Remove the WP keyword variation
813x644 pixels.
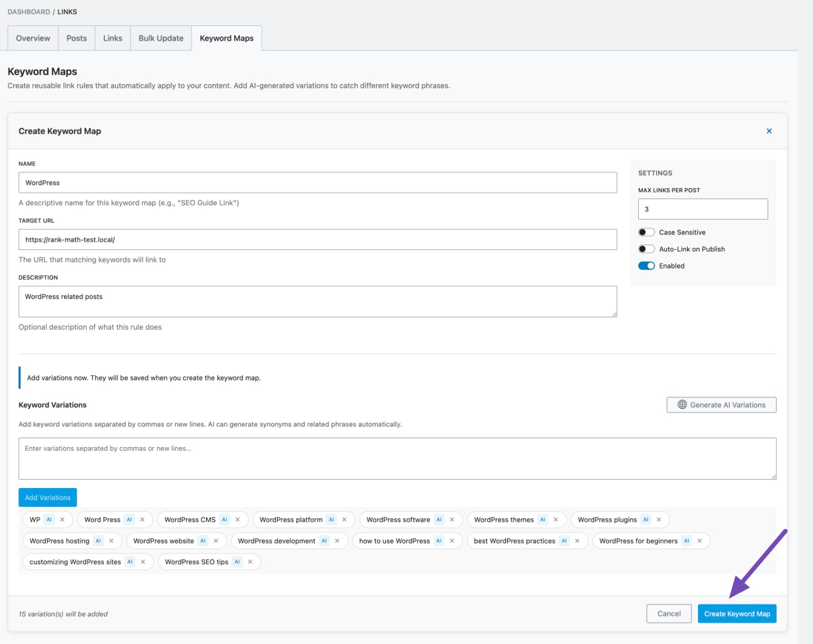click(x=62, y=519)
